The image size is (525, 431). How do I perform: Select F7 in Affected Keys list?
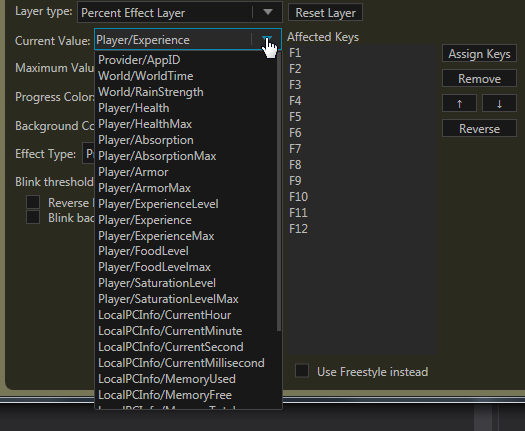(x=362, y=149)
